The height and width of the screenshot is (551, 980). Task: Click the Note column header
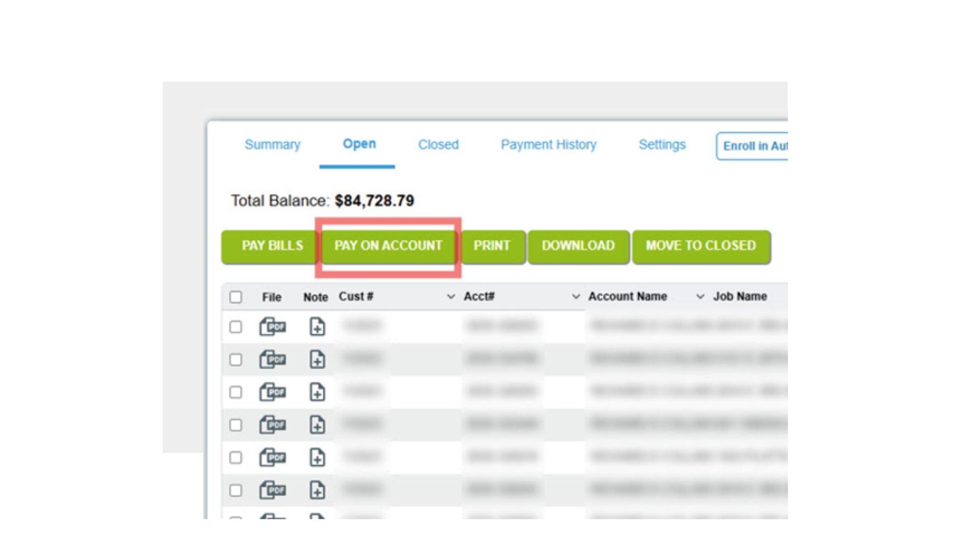[x=315, y=297]
